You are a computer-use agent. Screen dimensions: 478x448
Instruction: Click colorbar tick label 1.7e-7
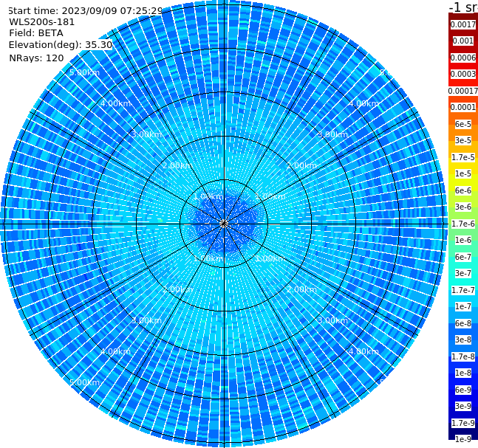tap(463, 290)
